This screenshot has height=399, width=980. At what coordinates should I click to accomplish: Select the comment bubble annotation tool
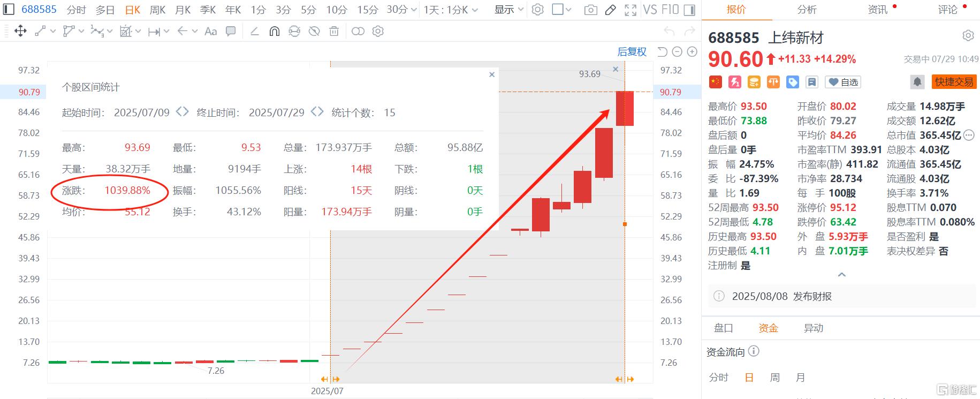pyautogui.click(x=231, y=32)
